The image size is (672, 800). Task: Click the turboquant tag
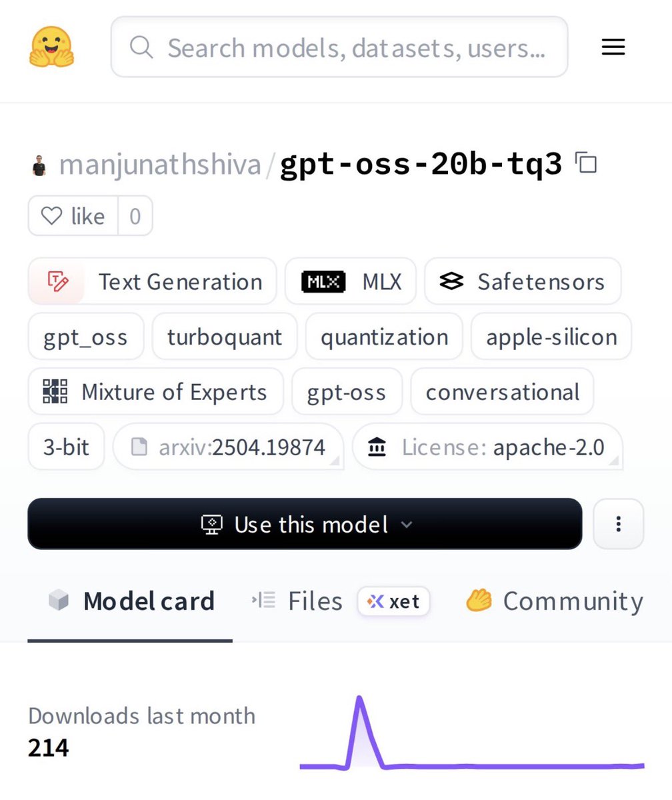(x=225, y=337)
